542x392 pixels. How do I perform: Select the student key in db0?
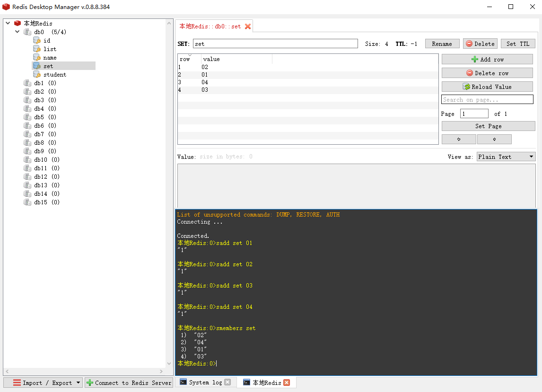(x=54, y=74)
